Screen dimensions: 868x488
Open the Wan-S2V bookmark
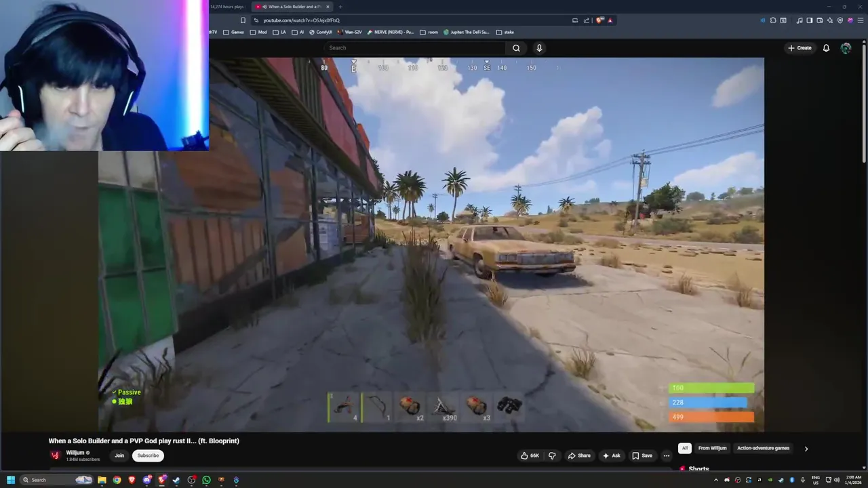coord(349,32)
